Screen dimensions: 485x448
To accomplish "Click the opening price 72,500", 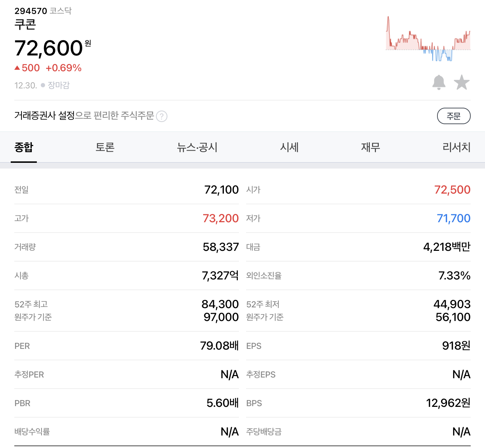I will tap(452, 190).
